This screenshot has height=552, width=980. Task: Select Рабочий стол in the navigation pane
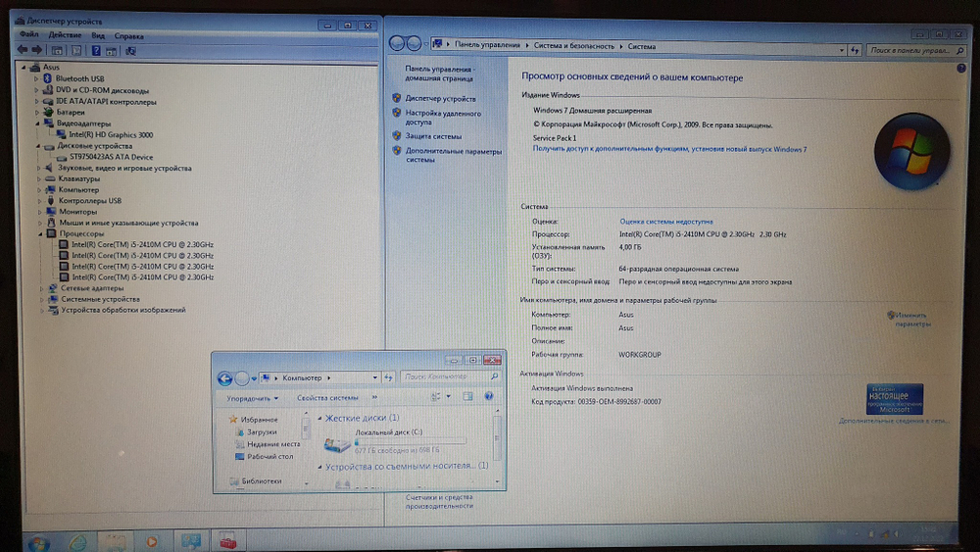coord(269,456)
